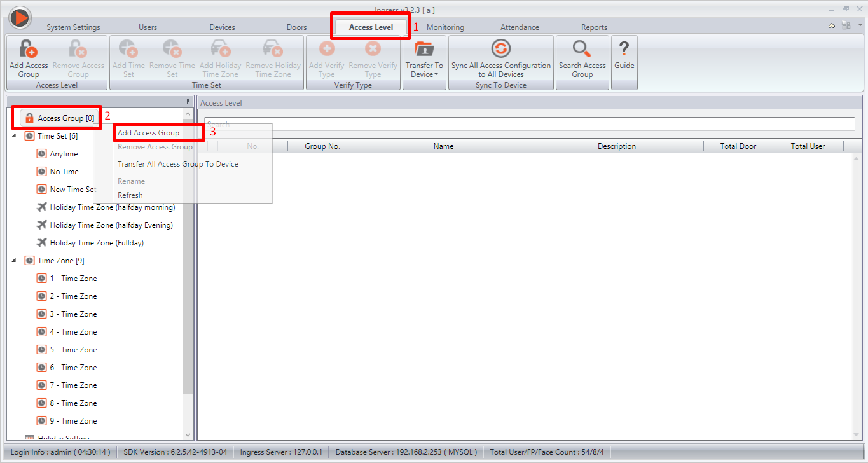
Task: Click airplane icon for Fullday holiday zone
Action: pos(42,243)
